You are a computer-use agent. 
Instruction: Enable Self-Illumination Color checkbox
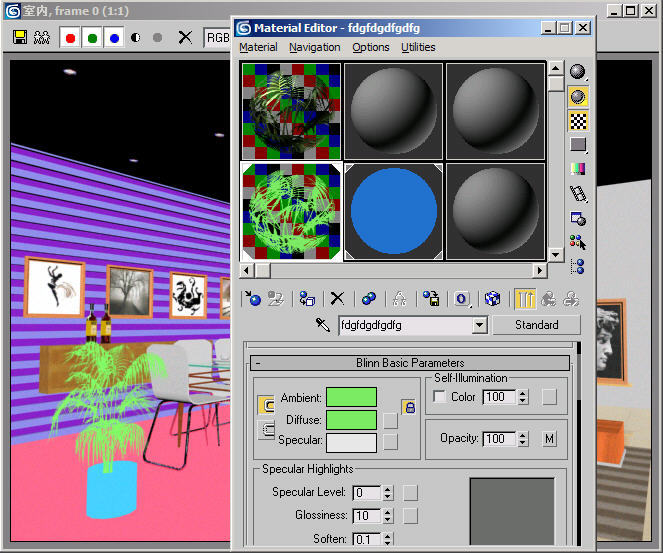(440, 397)
